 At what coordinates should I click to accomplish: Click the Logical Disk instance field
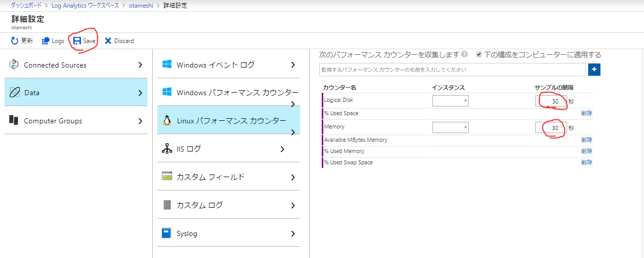[450, 101]
